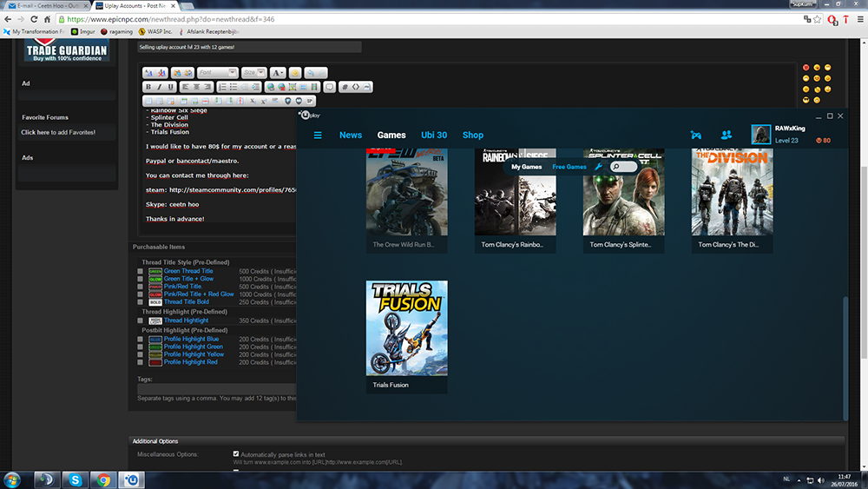Click the Chrome icon in the taskbar
The width and height of the screenshot is (868, 489).
tap(103, 479)
